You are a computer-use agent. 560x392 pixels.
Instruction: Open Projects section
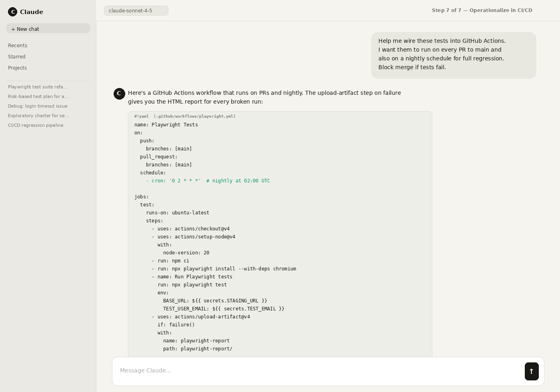(x=18, y=68)
